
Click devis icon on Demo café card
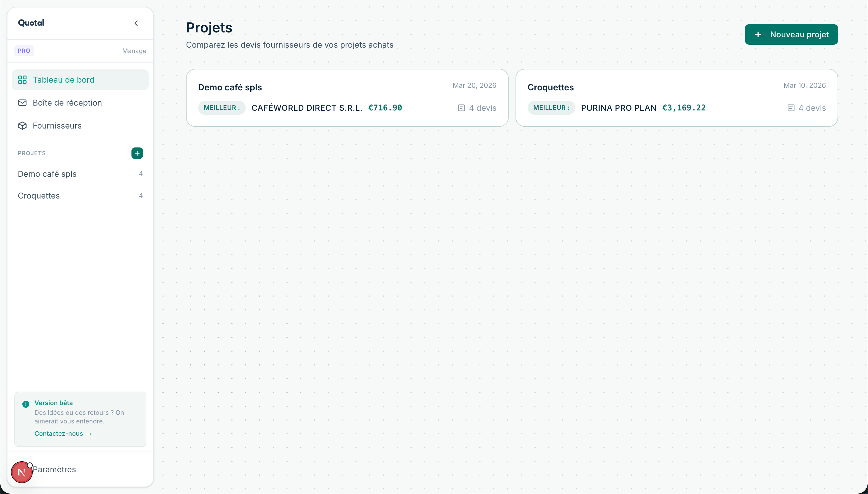pyautogui.click(x=461, y=108)
